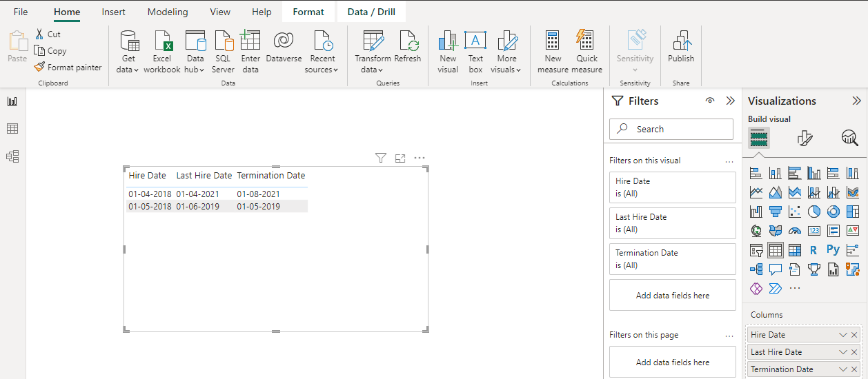The height and width of the screenshot is (379, 868).
Task: Open Last Hire Date field chevron in Columns
Action: tap(843, 352)
